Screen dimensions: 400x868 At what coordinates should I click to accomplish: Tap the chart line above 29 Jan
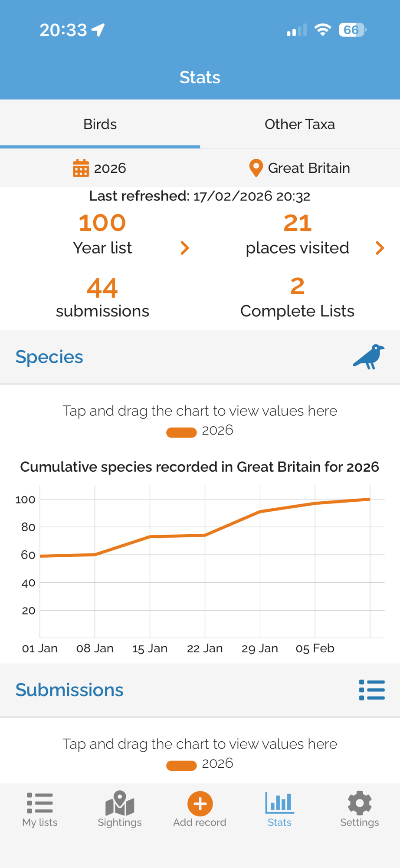pyautogui.click(x=260, y=512)
